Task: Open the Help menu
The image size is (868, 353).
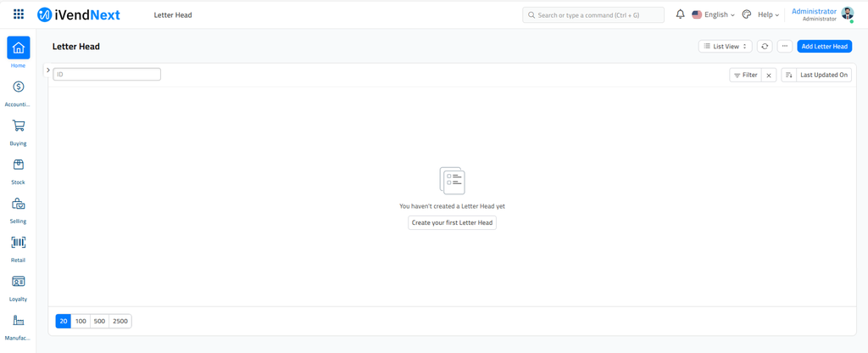Action: [x=768, y=14]
